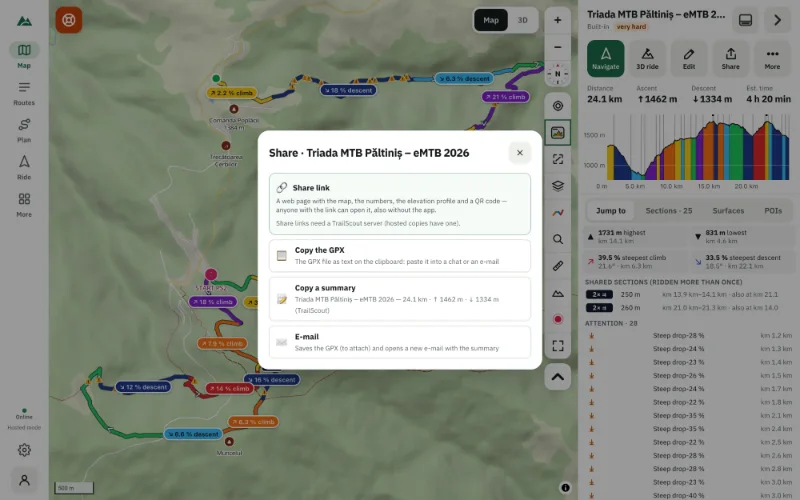This screenshot has height=500, width=800.
Task: Open the user profile button
Action: (x=24, y=480)
